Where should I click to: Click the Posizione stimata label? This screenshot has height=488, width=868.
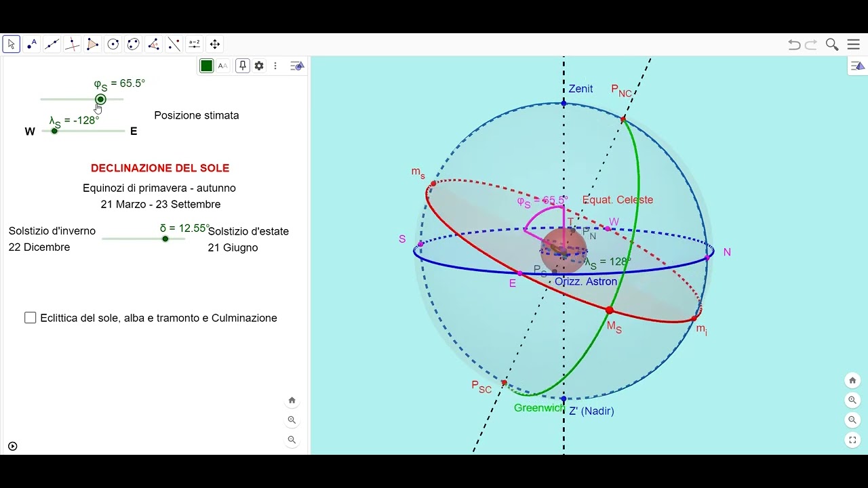pos(197,115)
